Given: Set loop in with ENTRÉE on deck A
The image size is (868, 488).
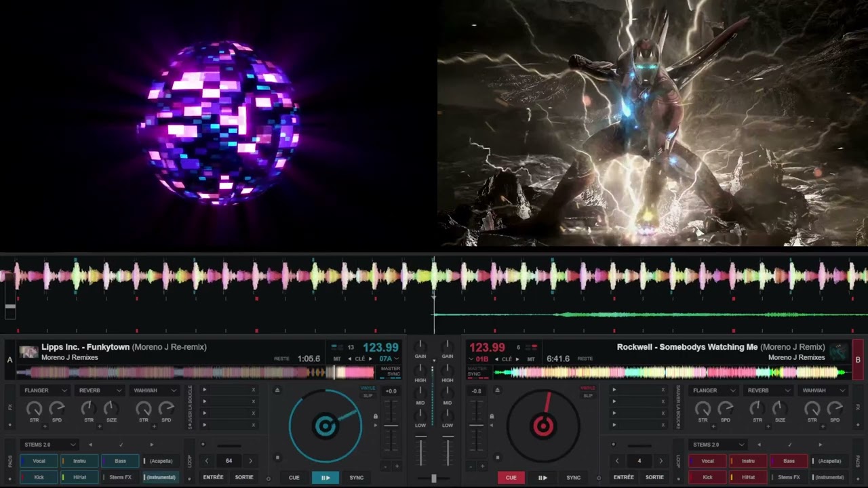Looking at the screenshot, I should (x=213, y=477).
